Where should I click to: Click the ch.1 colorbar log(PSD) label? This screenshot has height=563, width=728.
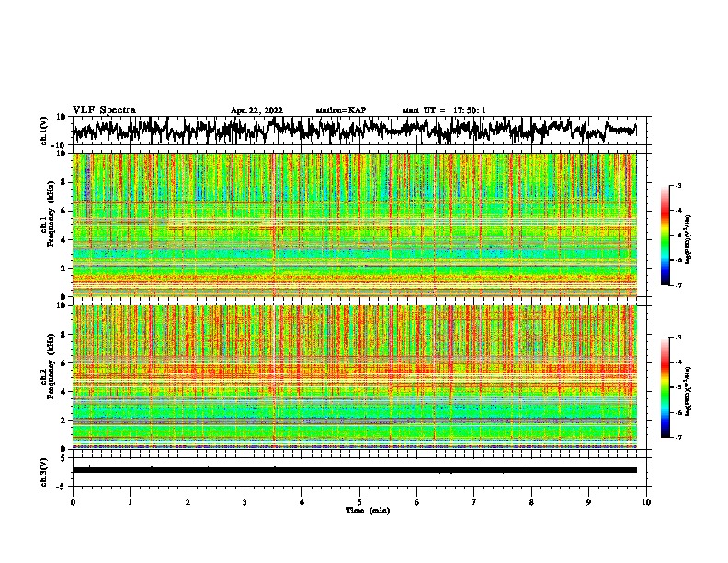tap(689, 239)
